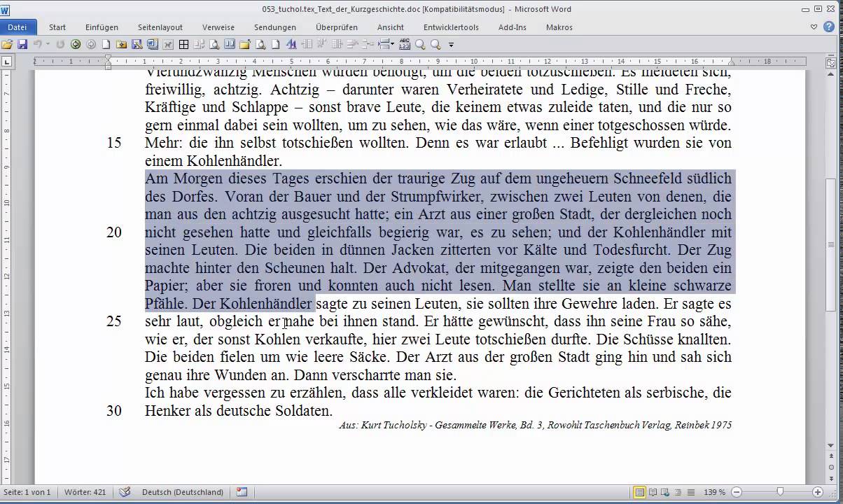
Task: Open a file via the folder icon
Action: tap(7, 44)
